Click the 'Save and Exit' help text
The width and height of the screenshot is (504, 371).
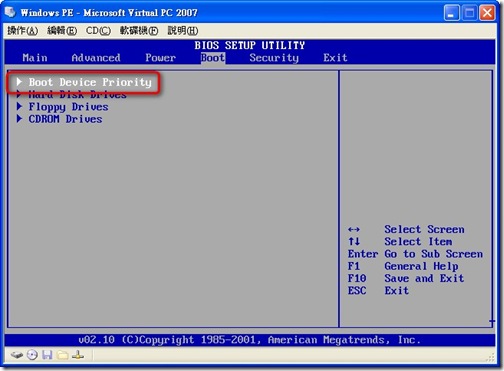(424, 278)
